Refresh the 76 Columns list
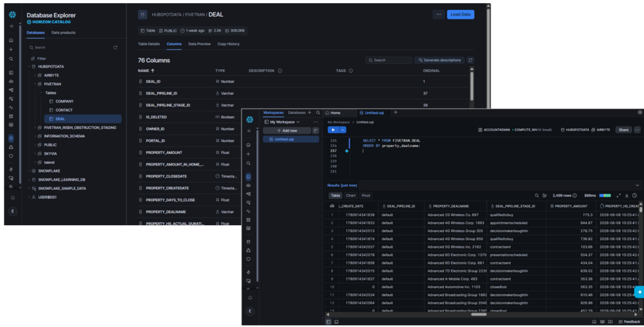Screen dimensions: 644x327 470,60
